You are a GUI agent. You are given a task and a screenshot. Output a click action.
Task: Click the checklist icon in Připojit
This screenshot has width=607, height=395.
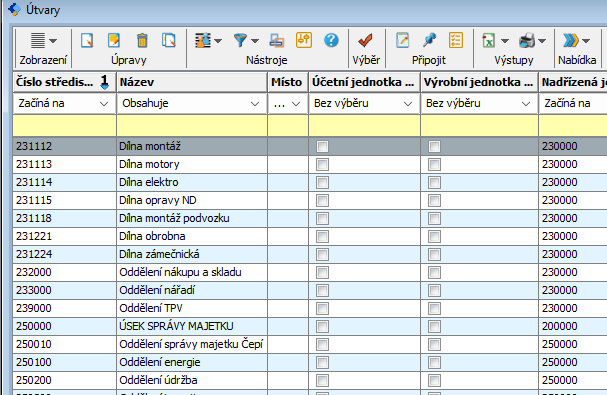[x=456, y=40]
